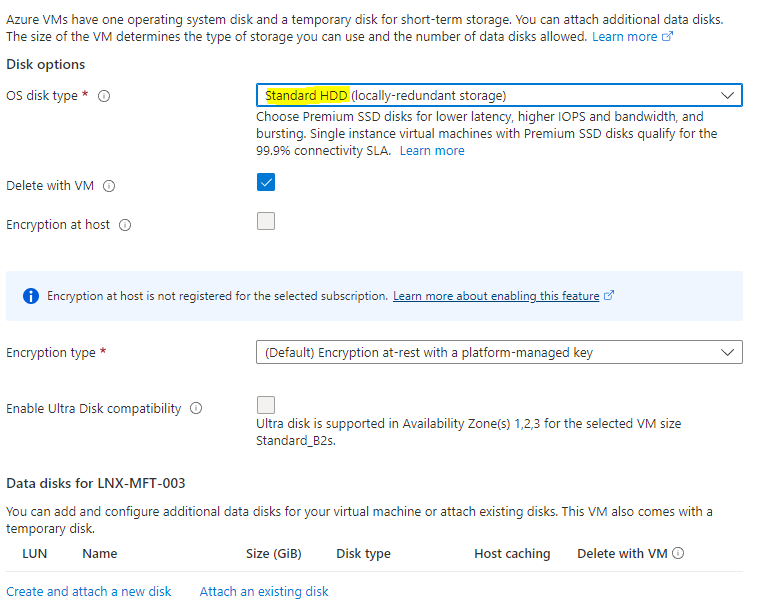Image resolution: width=777 pixels, height=616 pixels.
Task: Click Learn more link under Premium SSD description
Action: 432,151
